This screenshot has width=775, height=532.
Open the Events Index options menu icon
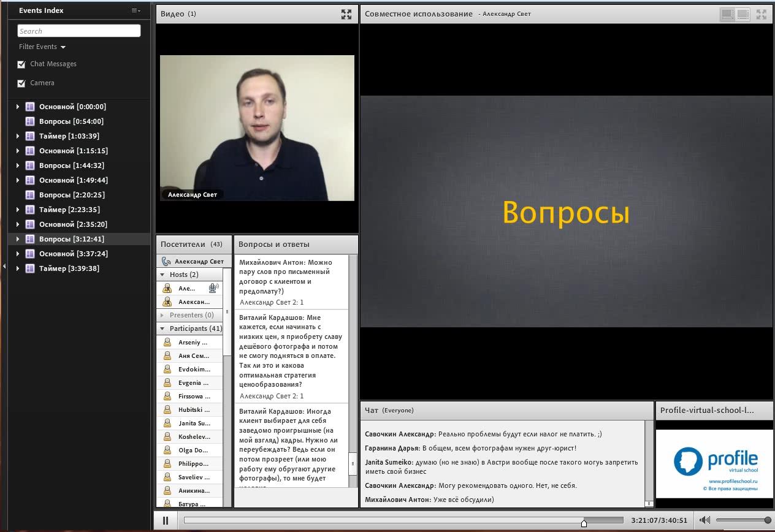click(x=136, y=10)
